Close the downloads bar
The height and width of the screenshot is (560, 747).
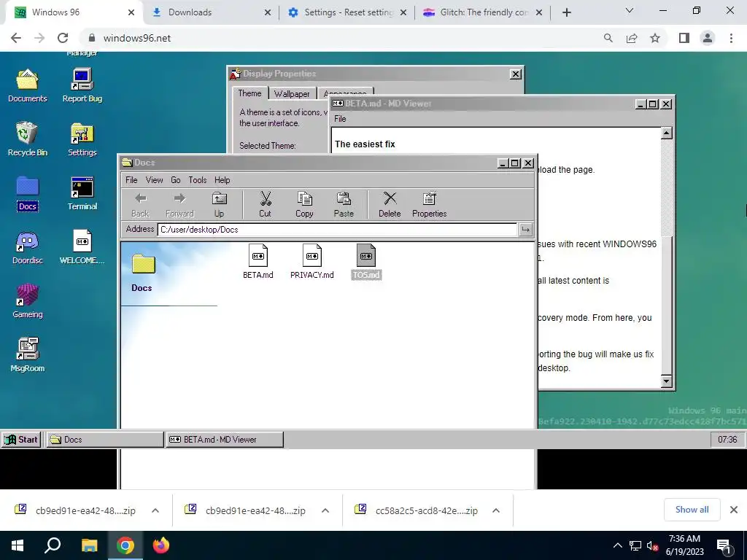point(734,510)
